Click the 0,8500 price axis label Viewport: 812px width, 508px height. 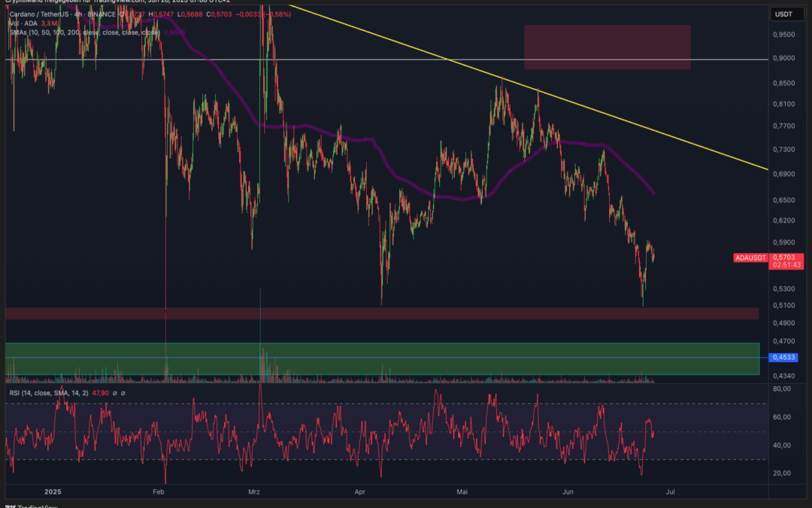(x=783, y=83)
